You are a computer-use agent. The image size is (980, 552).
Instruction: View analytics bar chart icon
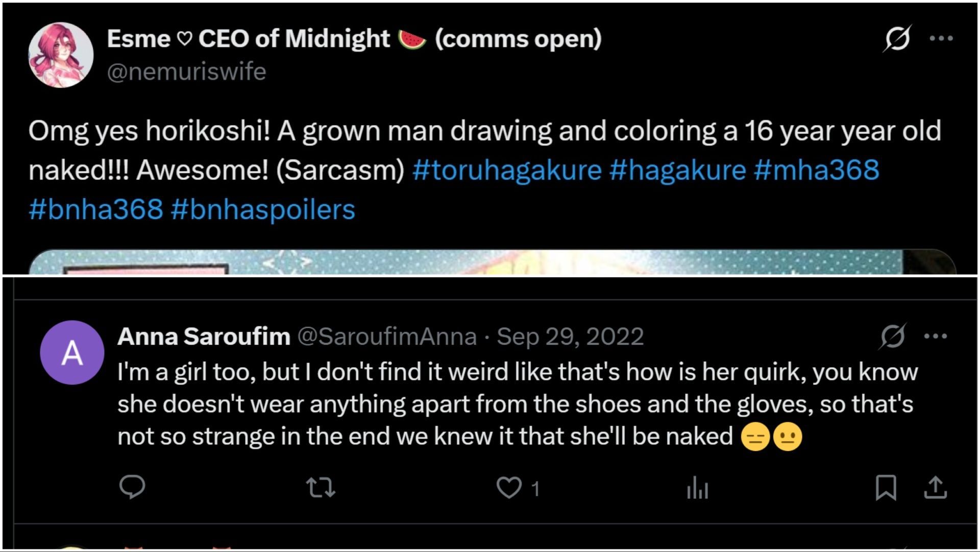(697, 488)
